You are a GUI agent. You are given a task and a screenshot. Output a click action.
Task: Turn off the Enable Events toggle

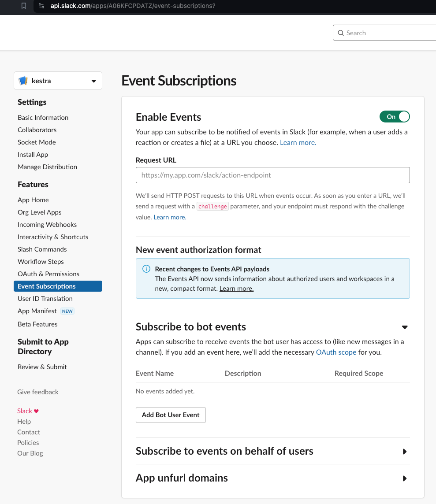(395, 117)
